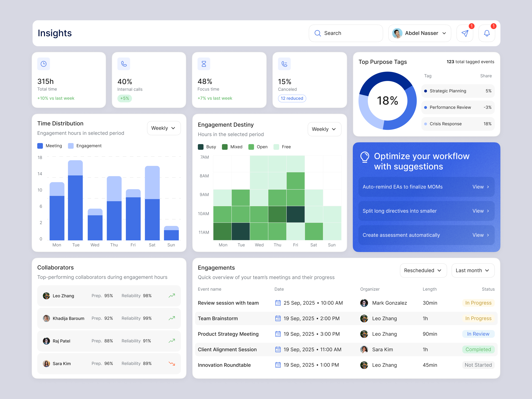The width and height of the screenshot is (532, 399).
Task: Expand the Rescheduled filter in Engagements
Action: pyautogui.click(x=423, y=270)
